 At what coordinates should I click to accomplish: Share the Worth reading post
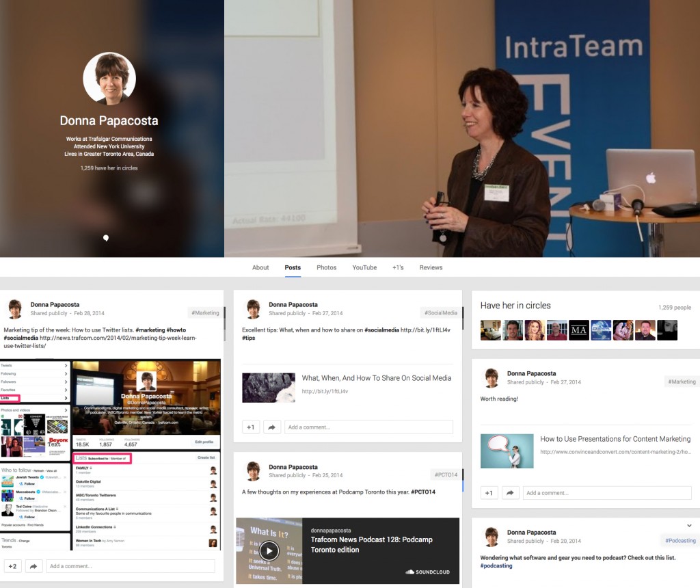point(510,493)
